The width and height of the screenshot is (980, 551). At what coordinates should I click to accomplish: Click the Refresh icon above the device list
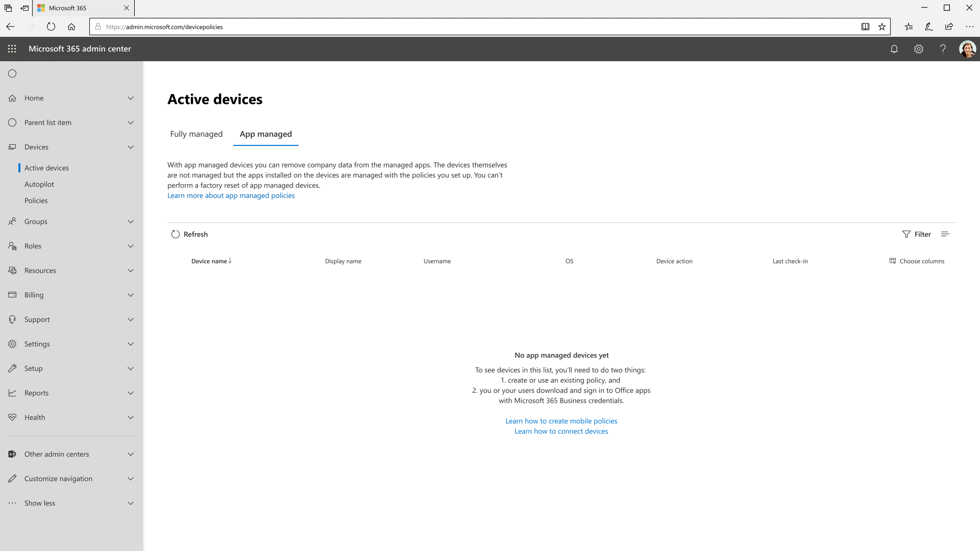[x=175, y=234]
